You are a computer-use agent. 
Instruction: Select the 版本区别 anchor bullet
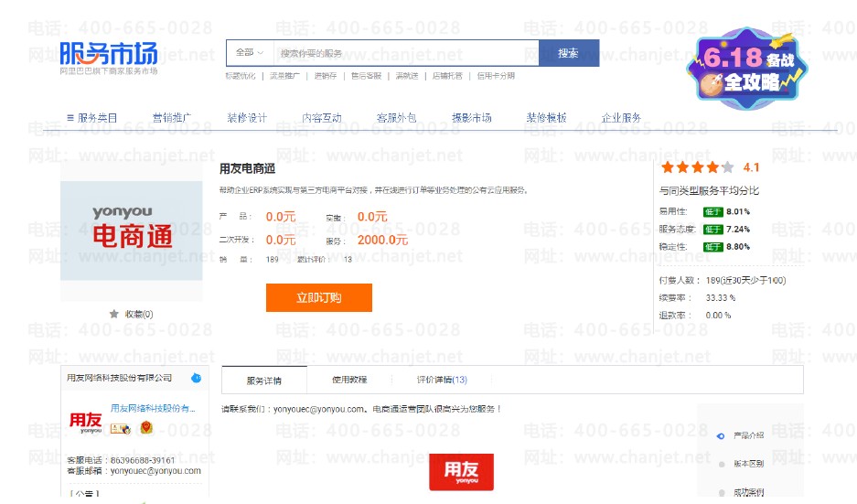pyautogui.click(x=722, y=464)
